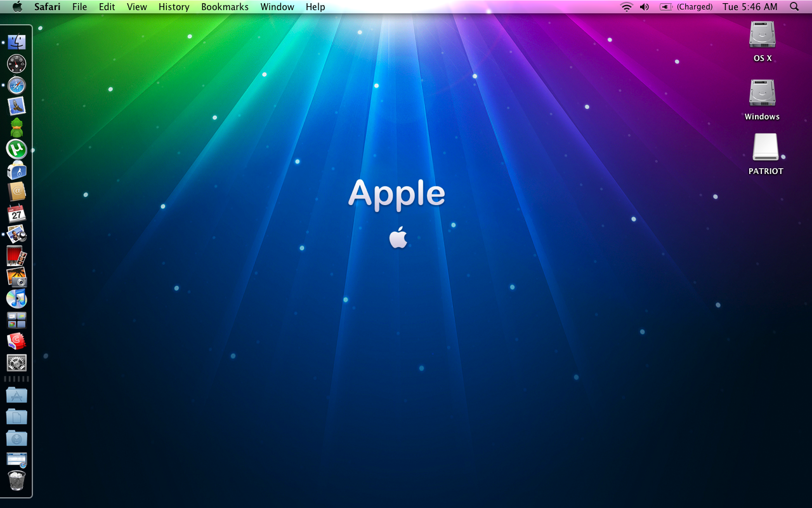Launch Adium green duck icon
This screenshot has height=508, width=812.
[16, 128]
